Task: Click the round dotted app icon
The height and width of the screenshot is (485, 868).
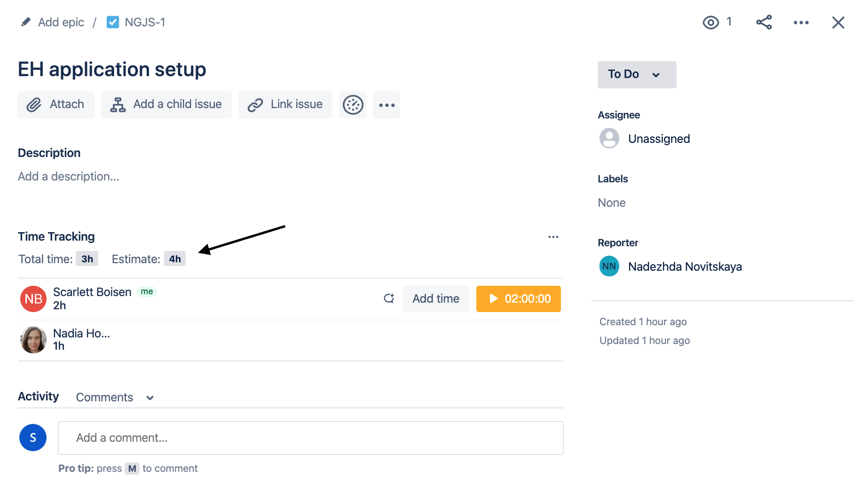Action: (353, 105)
